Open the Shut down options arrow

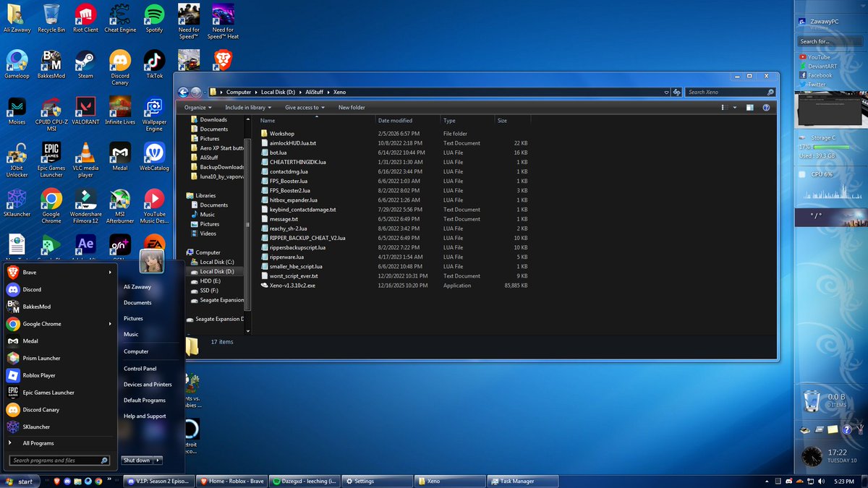[x=158, y=460]
